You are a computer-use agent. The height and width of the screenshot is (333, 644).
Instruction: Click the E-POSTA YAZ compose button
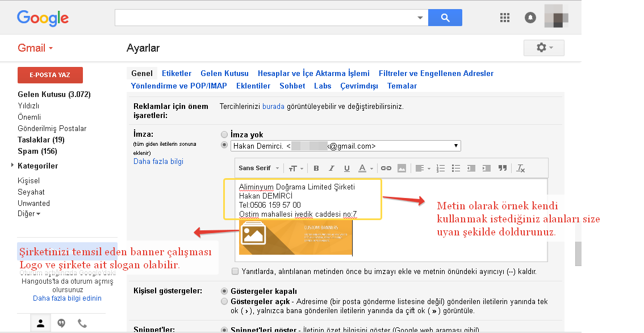[x=50, y=75]
